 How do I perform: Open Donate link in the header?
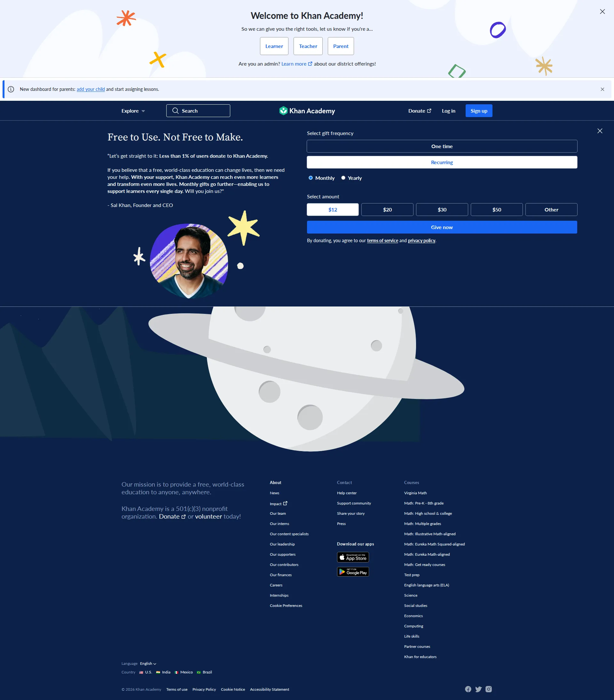click(x=420, y=111)
